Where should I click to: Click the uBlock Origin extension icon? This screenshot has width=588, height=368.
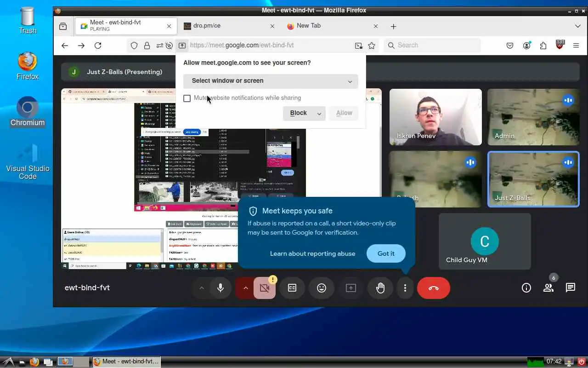[560, 45]
